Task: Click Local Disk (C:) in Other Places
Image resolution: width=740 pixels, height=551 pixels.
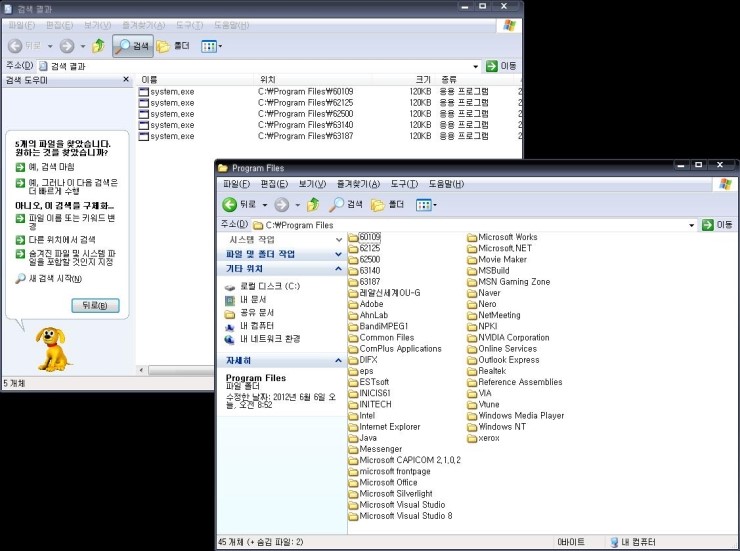Action: click(262, 286)
